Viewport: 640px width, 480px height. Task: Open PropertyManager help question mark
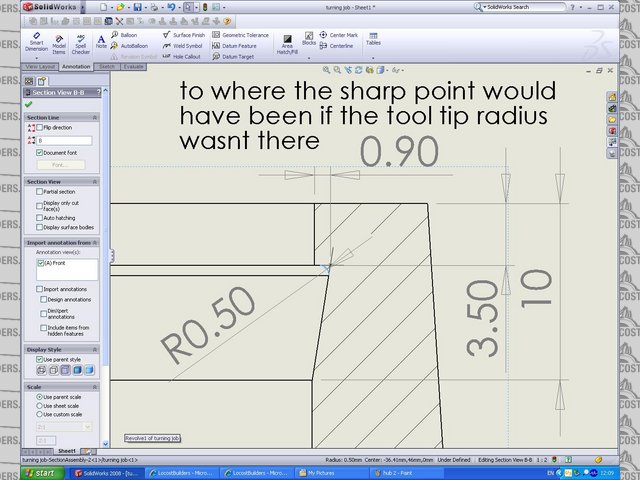click(98, 93)
